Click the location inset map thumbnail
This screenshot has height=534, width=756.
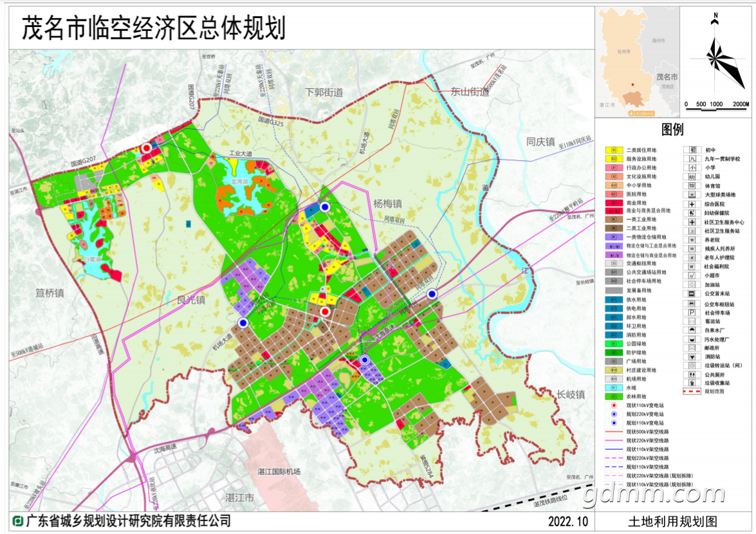(x=638, y=62)
